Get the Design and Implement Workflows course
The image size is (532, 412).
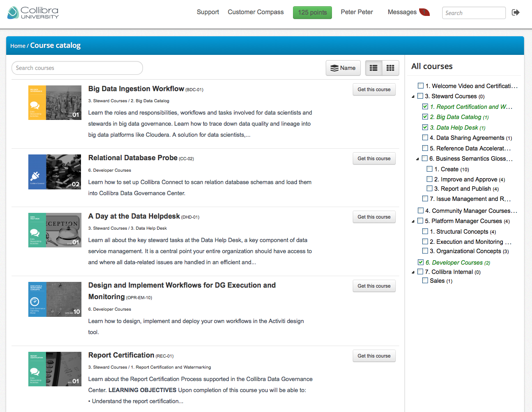[374, 286]
